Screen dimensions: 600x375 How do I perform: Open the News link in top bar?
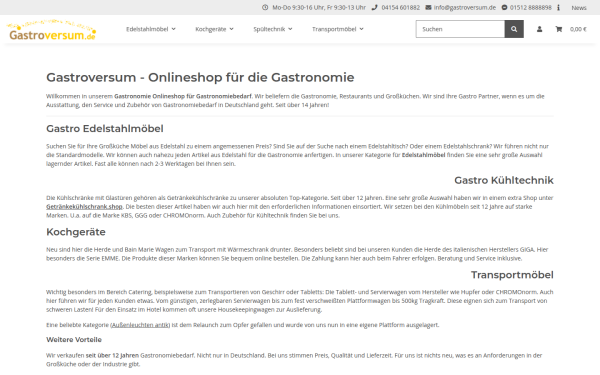(579, 8)
